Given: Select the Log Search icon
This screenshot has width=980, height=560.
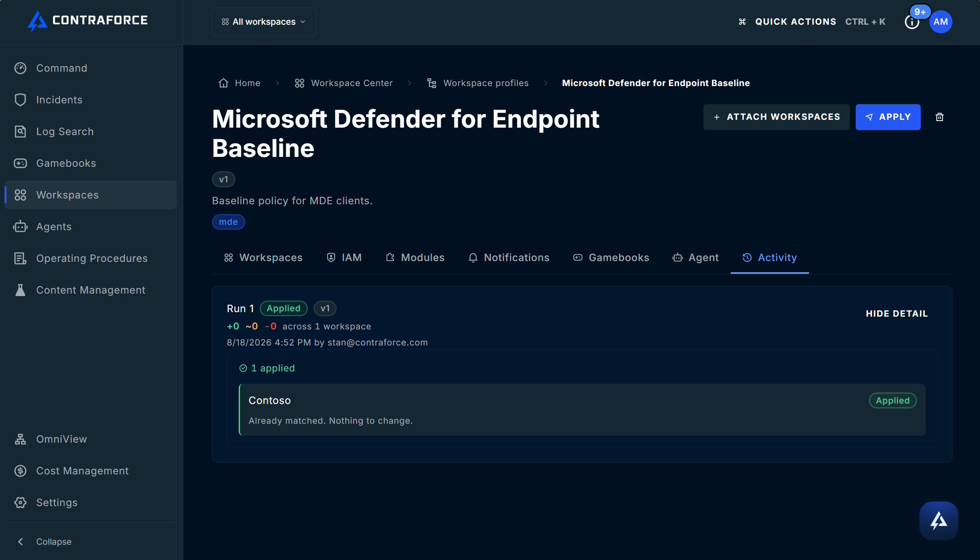Looking at the screenshot, I should pos(20,131).
